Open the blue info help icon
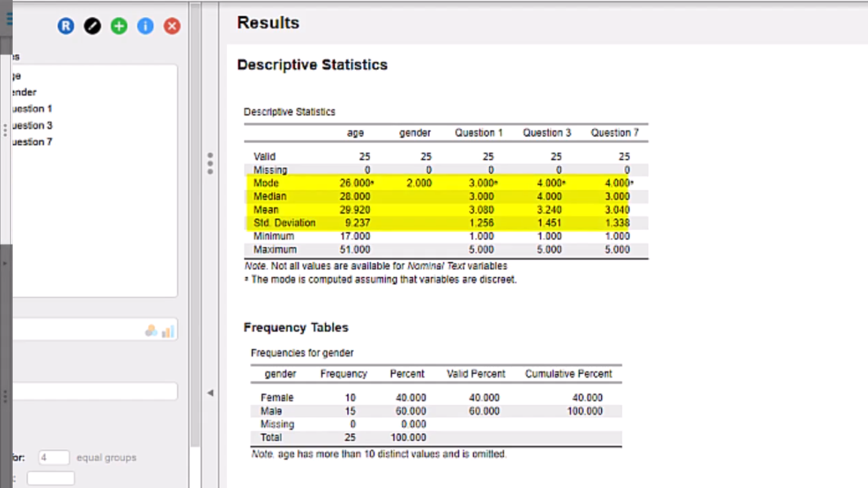 pyautogui.click(x=145, y=26)
